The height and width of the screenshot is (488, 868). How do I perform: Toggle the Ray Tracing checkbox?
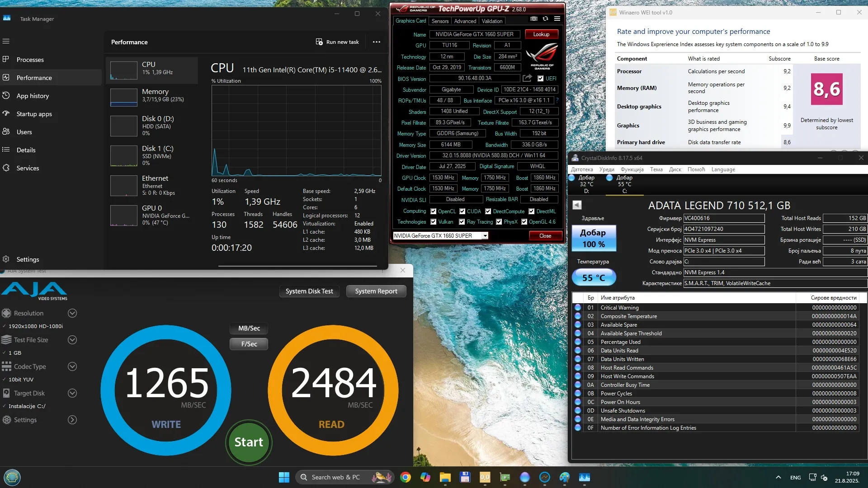pos(462,222)
